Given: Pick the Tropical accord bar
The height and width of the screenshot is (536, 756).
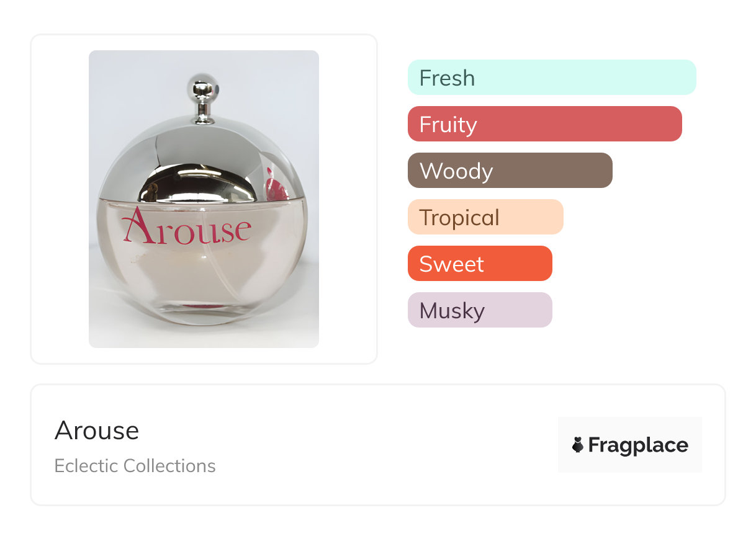Looking at the screenshot, I should click(x=485, y=217).
